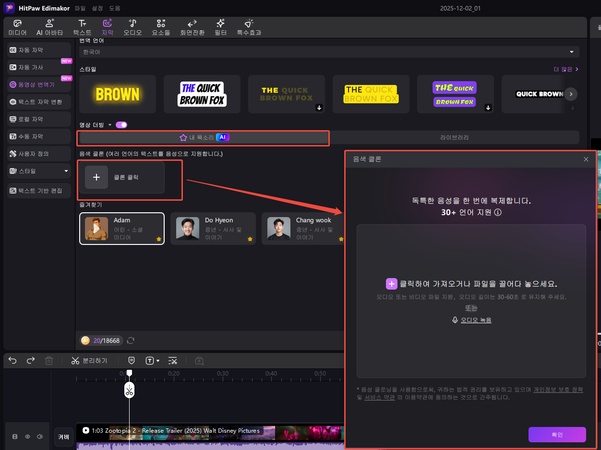Open the 더 많은 styles link
This screenshot has width=601, height=450.
click(x=566, y=69)
